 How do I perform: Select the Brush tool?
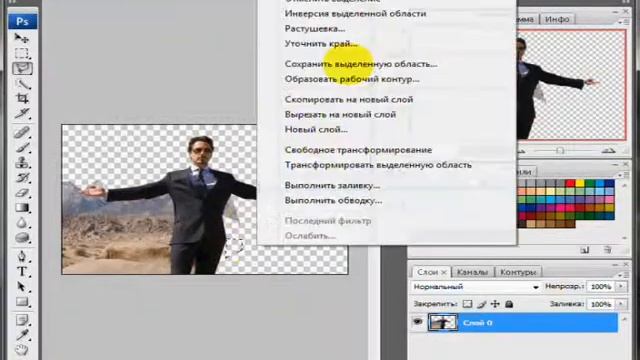(x=22, y=147)
